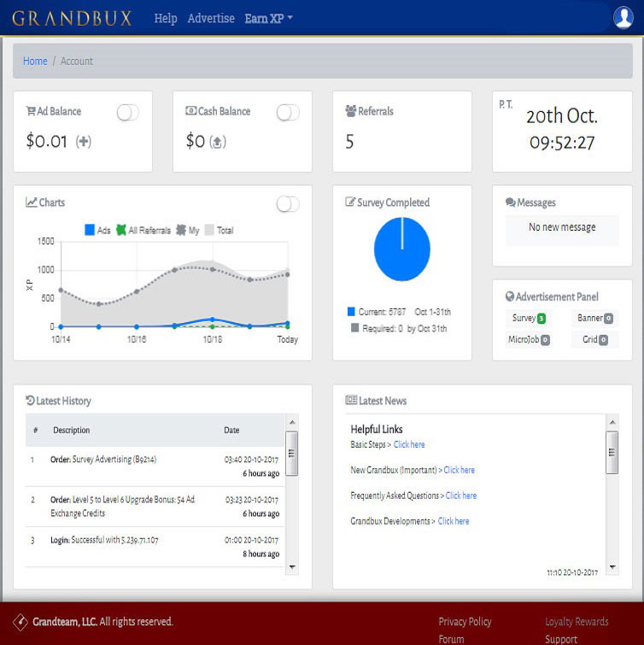
Task: Click the Messages chat bubble icon
Action: pyautogui.click(x=510, y=203)
